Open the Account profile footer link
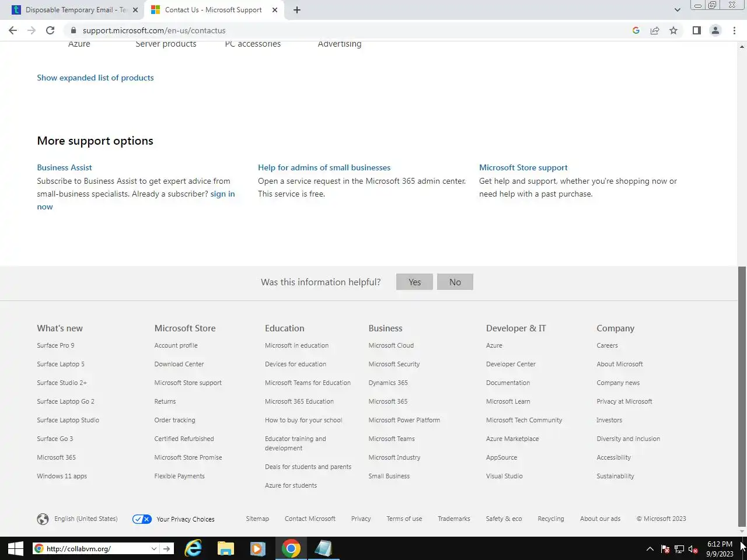Image resolution: width=747 pixels, height=560 pixels. coord(176,345)
